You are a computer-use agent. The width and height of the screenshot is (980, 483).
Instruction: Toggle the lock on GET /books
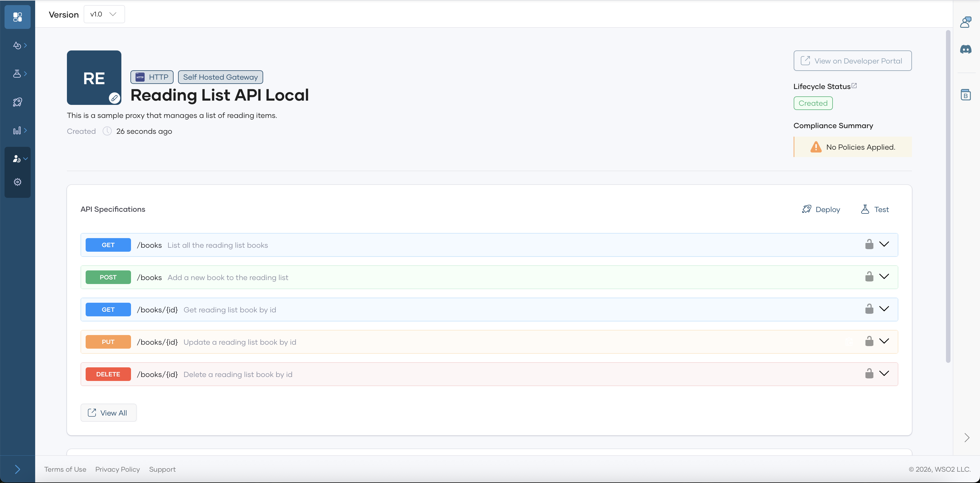869,244
